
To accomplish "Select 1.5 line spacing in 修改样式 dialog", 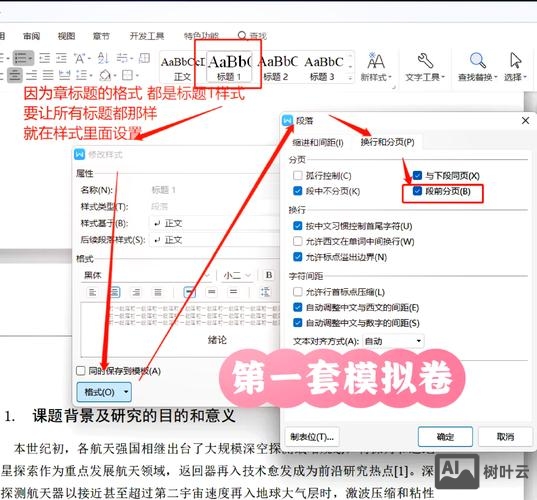I will click(212, 292).
